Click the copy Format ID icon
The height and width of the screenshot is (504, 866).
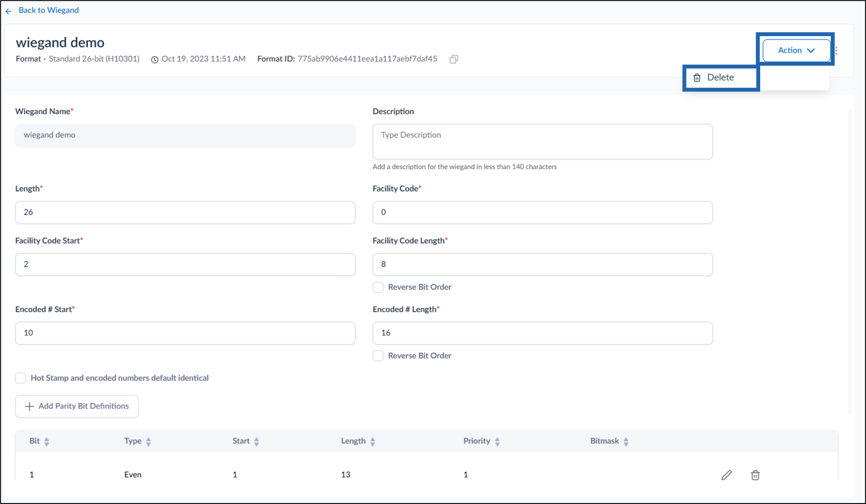[454, 59]
